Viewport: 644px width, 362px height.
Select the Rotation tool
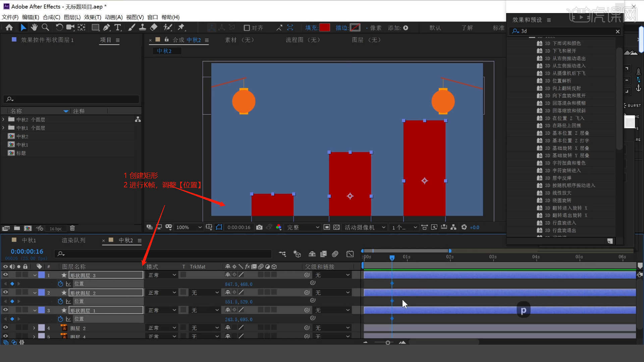click(x=59, y=27)
